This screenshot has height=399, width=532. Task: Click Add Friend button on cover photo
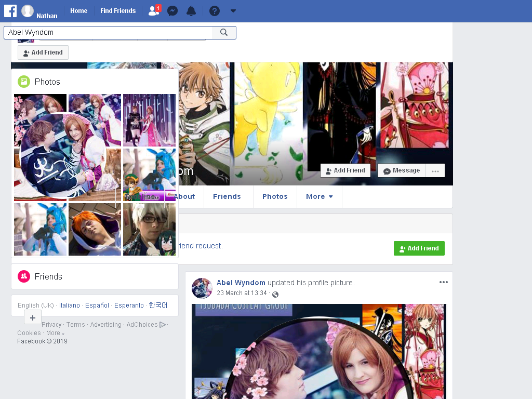(345, 170)
